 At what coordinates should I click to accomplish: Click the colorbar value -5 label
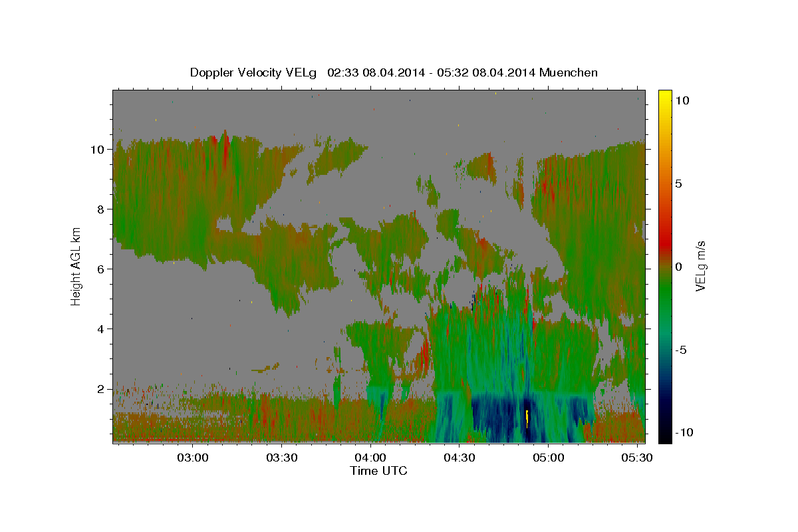coord(682,349)
